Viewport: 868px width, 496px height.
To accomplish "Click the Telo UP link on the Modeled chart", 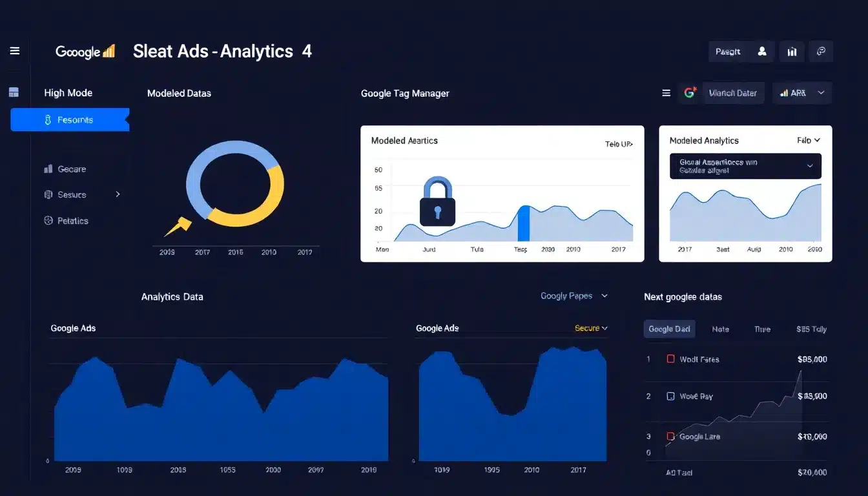I will [617, 144].
